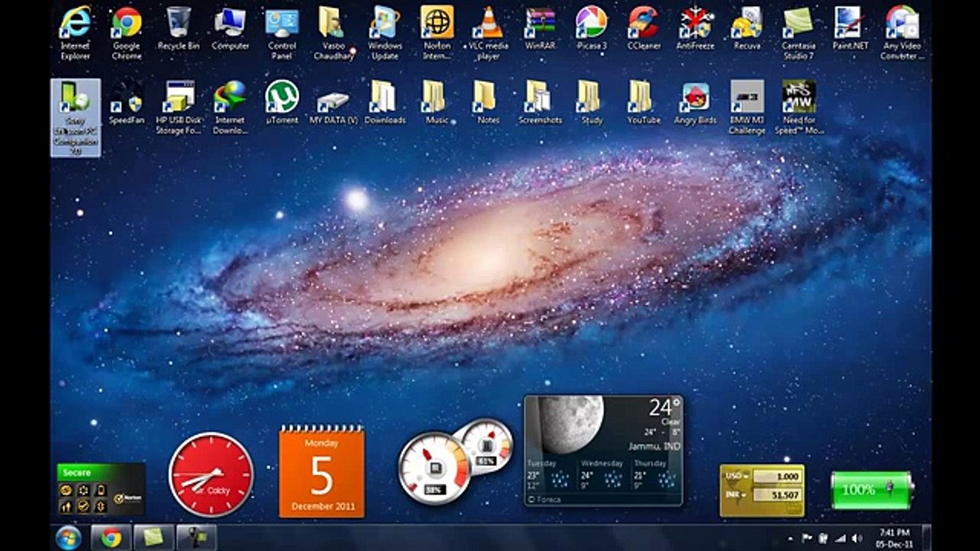Open WinRAR desktop shortcut
Image resolution: width=980 pixels, height=551 pixels.
540,28
